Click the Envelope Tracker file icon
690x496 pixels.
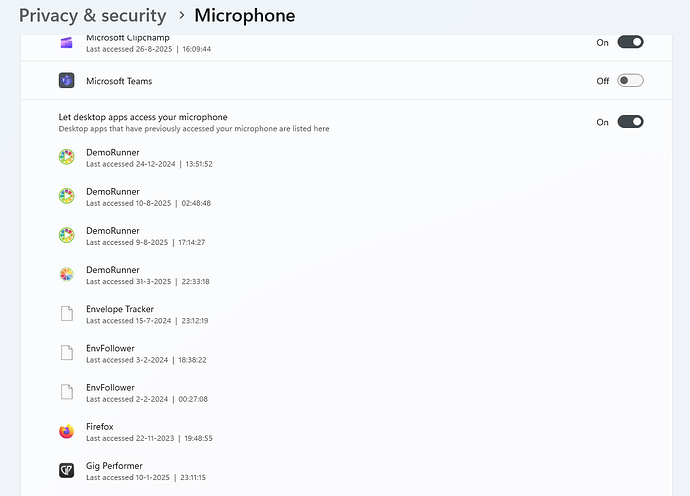click(x=67, y=314)
